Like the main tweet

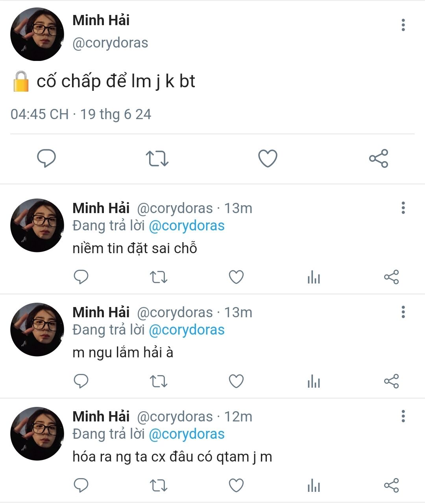(268, 158)
